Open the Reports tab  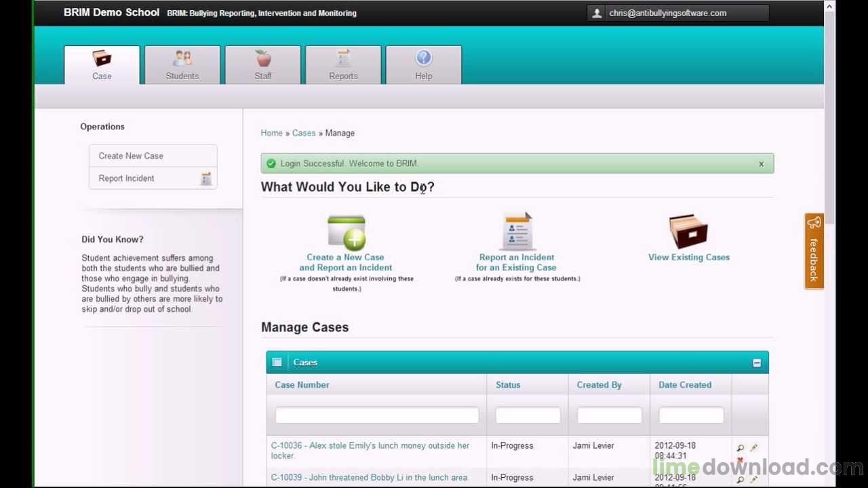coord(343,65)
